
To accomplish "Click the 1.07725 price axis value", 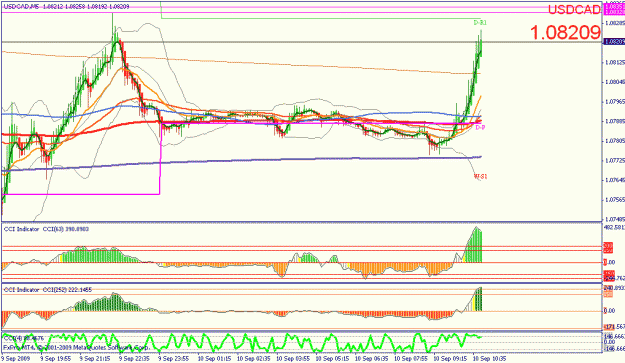I will coord(615,160).
